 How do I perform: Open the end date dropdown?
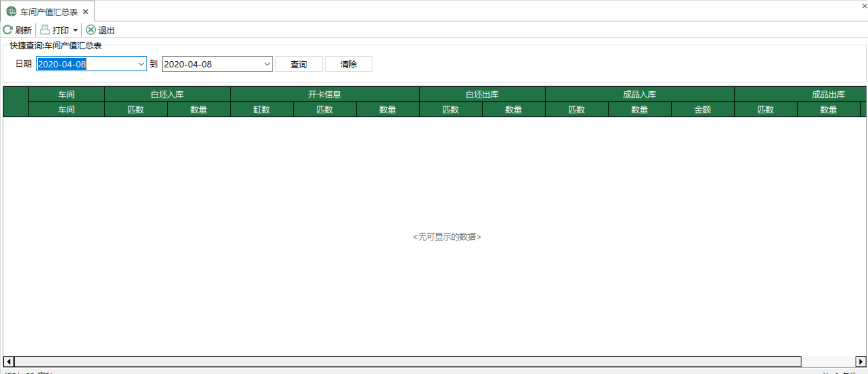tap(267, 64)
